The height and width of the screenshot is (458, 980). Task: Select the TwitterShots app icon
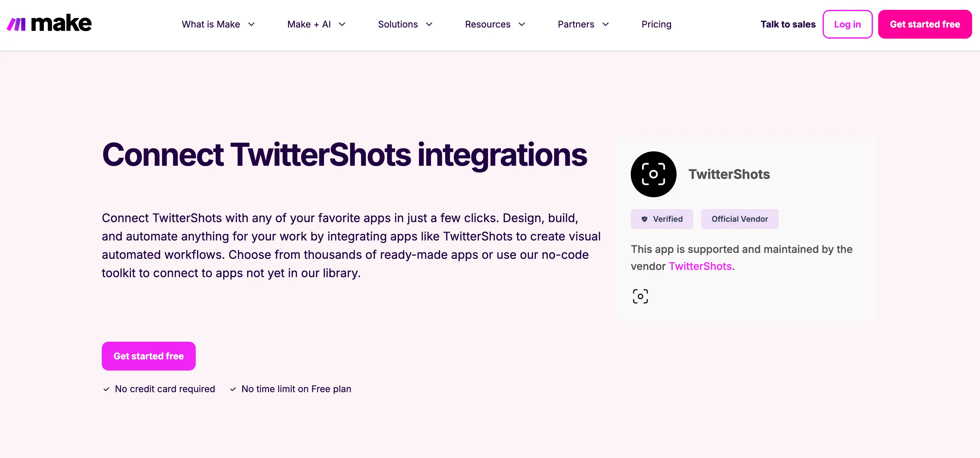[653, 174]
